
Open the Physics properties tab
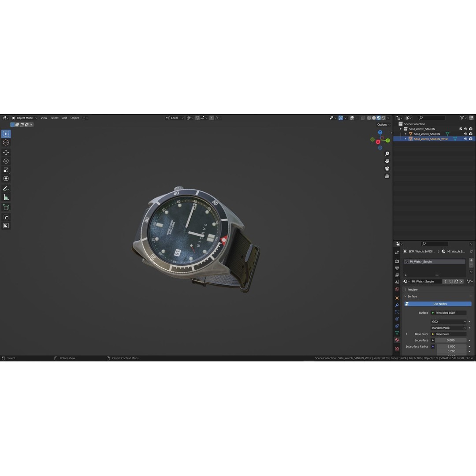(397, 319)
